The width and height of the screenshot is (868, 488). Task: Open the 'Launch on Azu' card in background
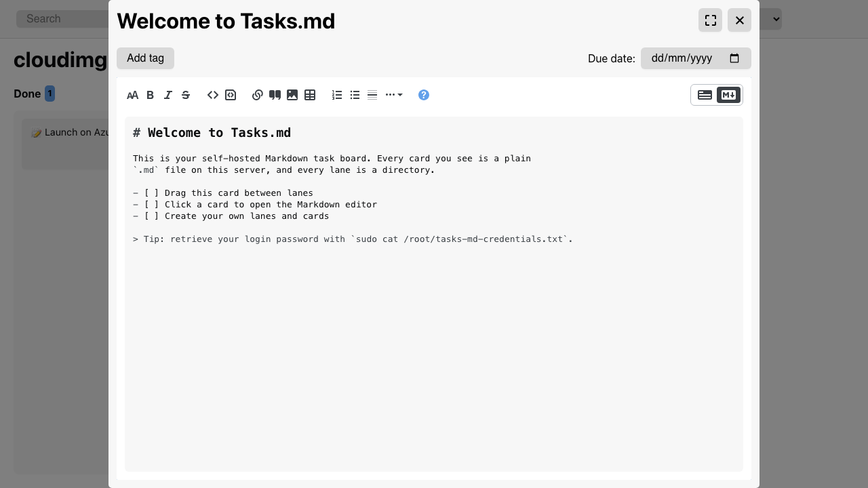65,144
